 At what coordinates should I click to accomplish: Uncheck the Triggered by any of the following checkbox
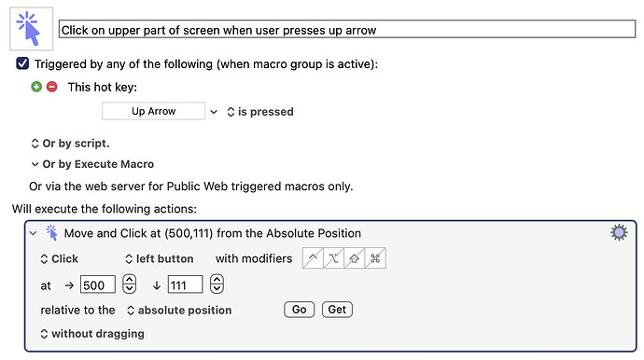pos(22,63)
